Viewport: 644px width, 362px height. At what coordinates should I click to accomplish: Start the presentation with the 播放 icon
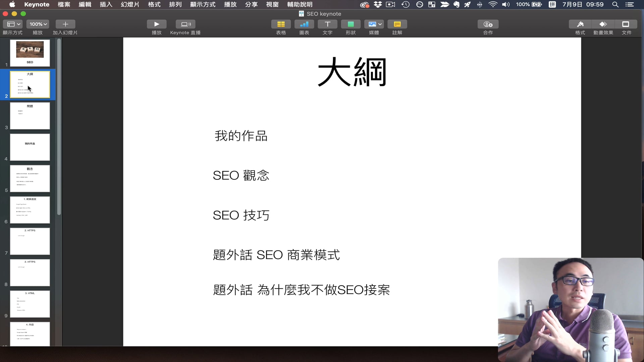coord(156,24)
